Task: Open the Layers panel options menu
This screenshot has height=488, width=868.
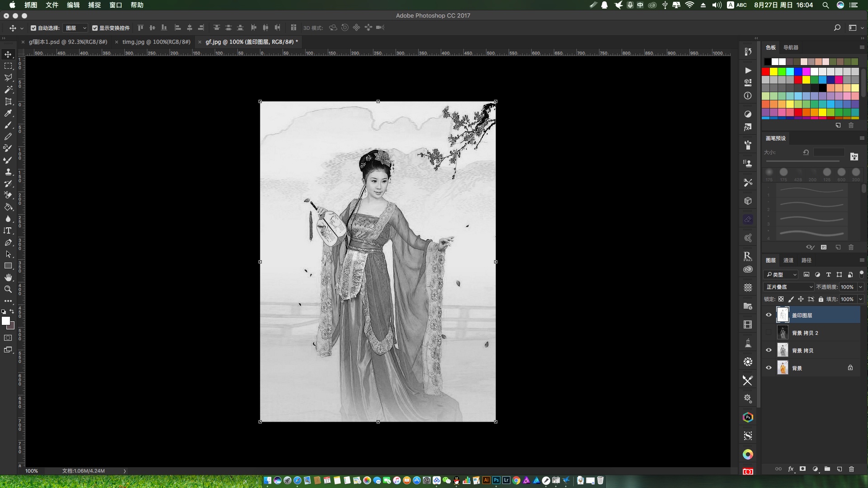Action: 862,260
